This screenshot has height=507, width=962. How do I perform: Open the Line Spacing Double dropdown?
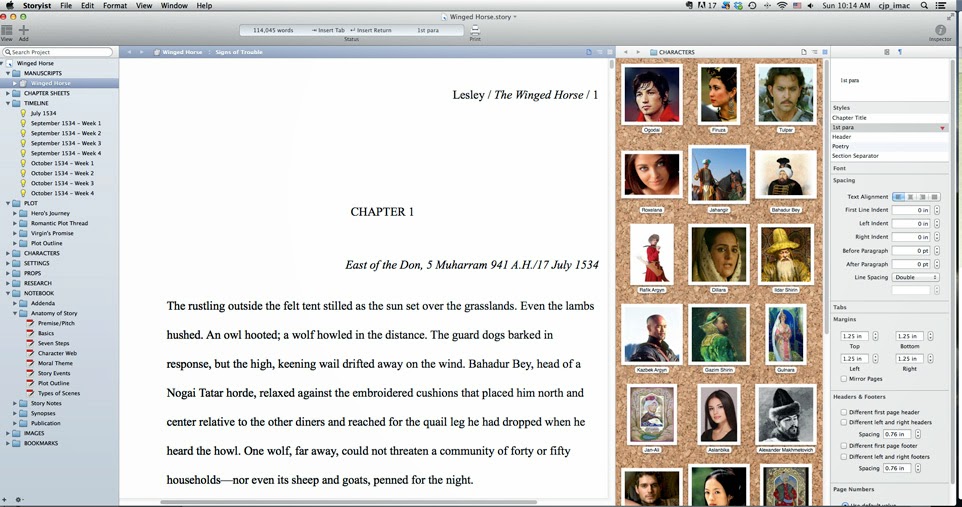point(915,277)
